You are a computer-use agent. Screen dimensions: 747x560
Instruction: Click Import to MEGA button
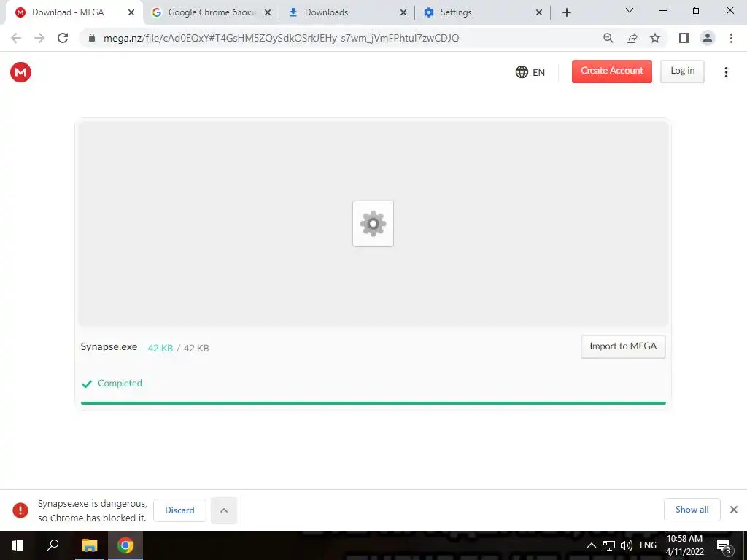pos(623,346)
